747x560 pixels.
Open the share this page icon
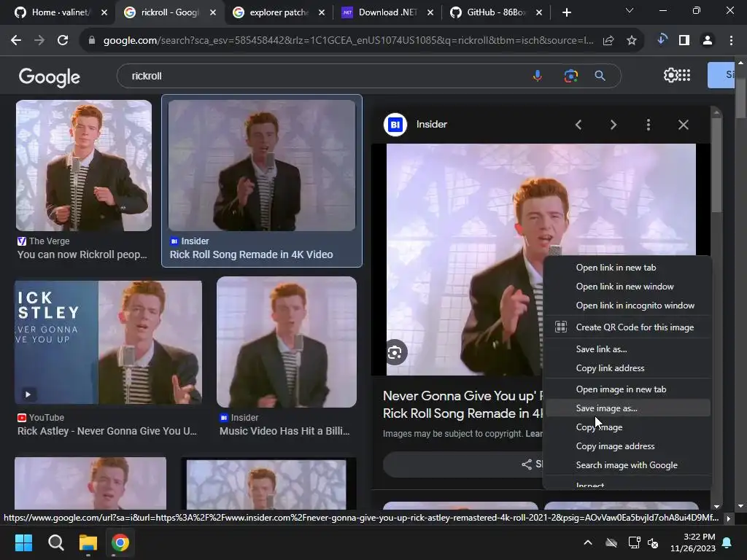pos(608,41)
